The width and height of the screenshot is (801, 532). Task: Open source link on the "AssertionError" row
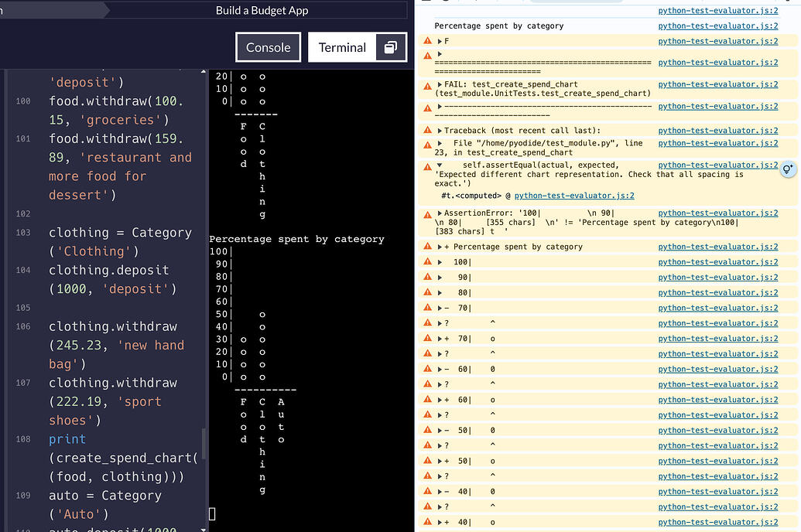point(717,213)
